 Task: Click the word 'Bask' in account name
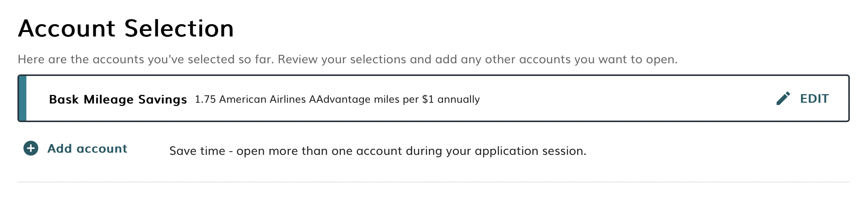click(64, 99)
